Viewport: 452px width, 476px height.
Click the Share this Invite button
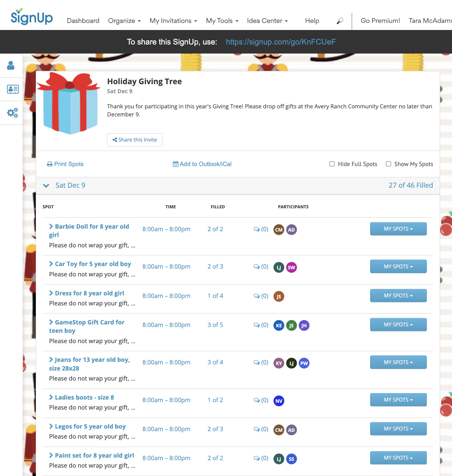pos(135,140)
